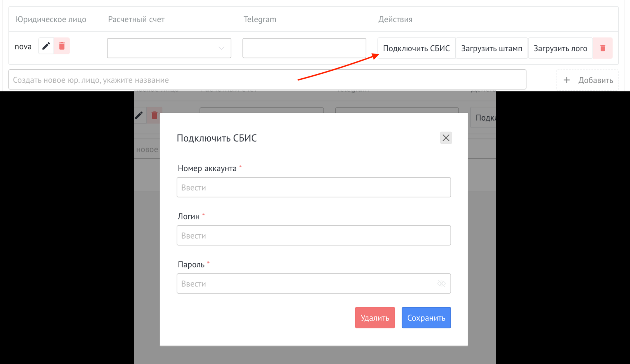Click the dimmed pencil icon behind the dialog
Screen dimensions: 630x364
pyautogui.click(x=139, y=115)
